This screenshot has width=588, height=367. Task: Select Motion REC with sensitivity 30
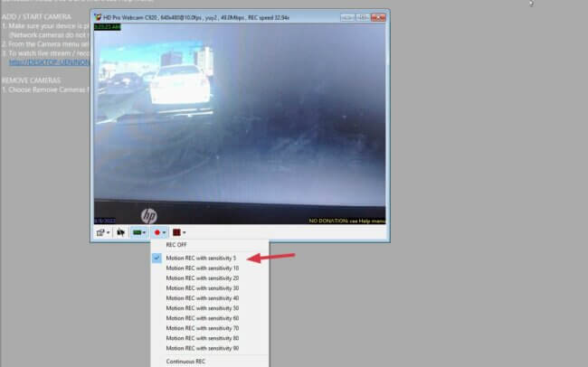pyautogui.click(x=210, y=287)
